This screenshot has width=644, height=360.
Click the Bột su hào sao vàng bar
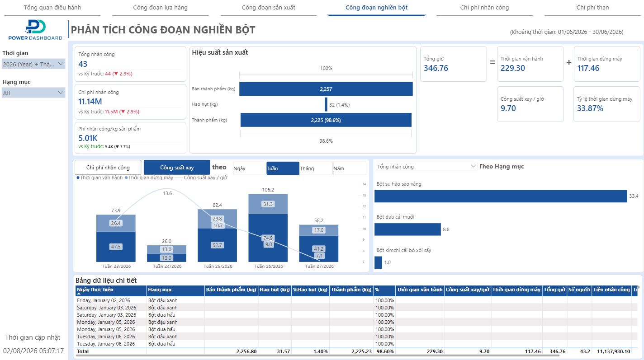pyautogui.click(x=501, y=196)
